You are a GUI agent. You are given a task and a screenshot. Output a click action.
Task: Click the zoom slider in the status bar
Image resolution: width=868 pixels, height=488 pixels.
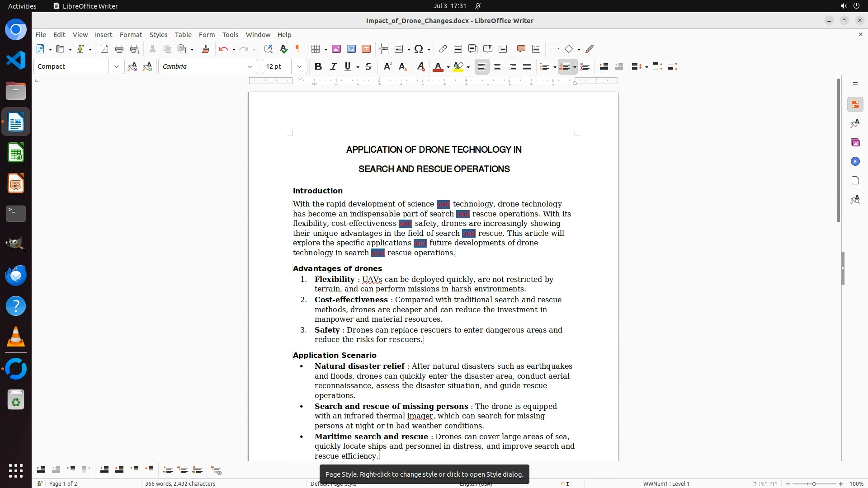(x=814, y=484)
